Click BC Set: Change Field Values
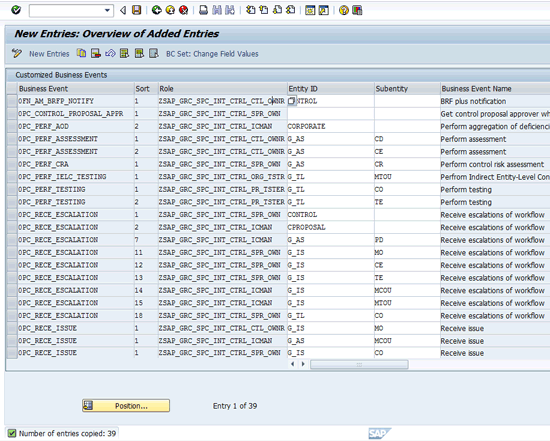 pyautogui.click(x=212, y=54)
